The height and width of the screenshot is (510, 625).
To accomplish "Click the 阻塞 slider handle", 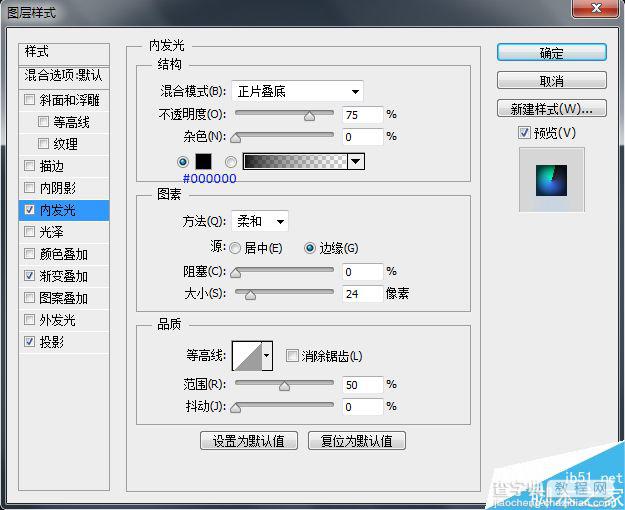I will click(x=236, y=273).
